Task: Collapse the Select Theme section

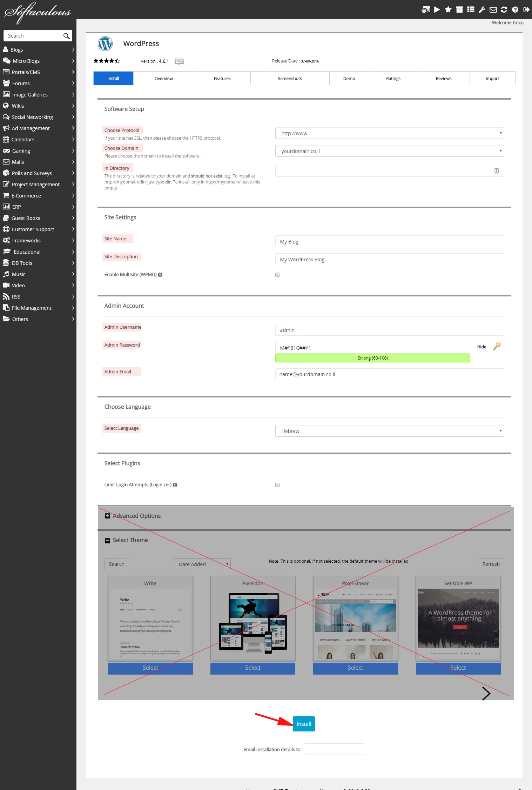Action: (108, 541)
